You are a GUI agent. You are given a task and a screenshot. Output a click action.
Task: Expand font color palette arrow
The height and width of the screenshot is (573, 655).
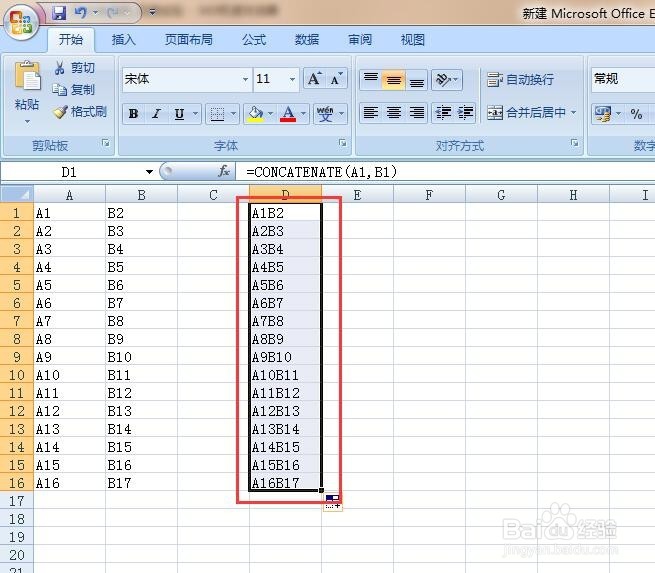pyautogui.click(x=303, y=114)
